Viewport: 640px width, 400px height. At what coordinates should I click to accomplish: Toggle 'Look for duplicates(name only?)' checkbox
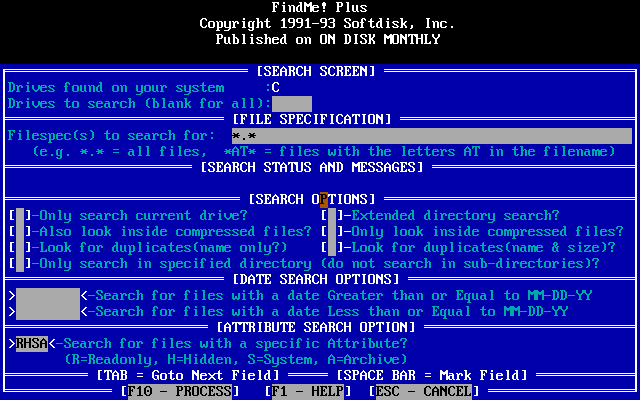(x=20, y=247)
